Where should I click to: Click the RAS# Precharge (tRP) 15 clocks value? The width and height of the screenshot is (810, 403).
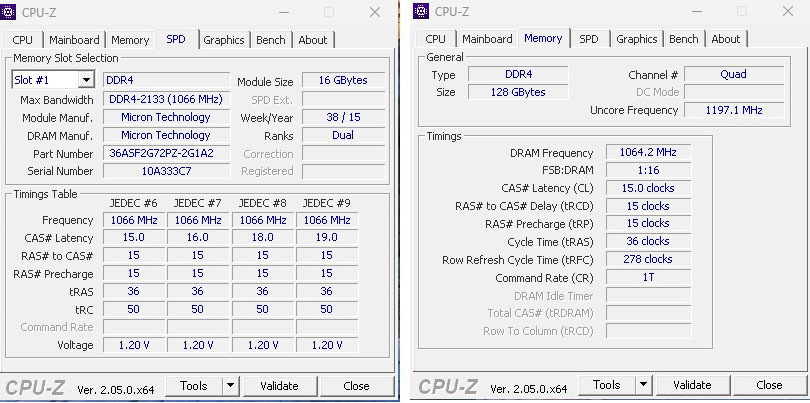point(648,223)
